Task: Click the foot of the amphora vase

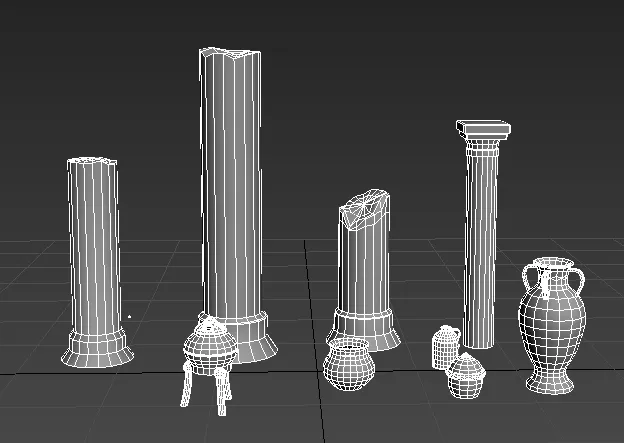Action: click(550, 383)
